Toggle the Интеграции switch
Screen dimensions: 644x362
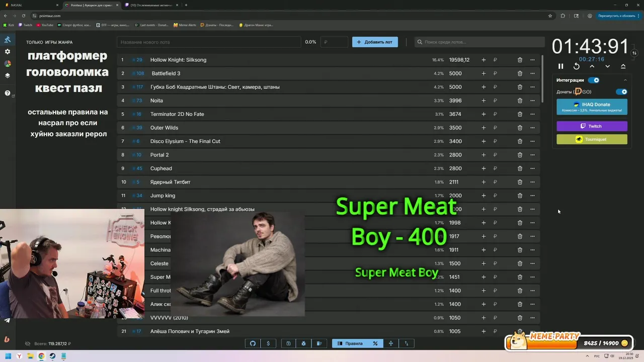coord(594,80)
